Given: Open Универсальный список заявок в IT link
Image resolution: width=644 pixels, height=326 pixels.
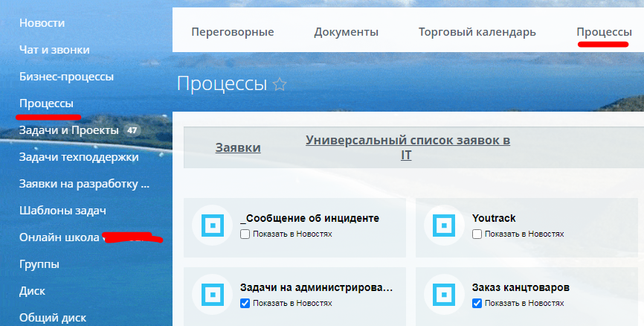Looking at the screenshot, I should (408, 147).
